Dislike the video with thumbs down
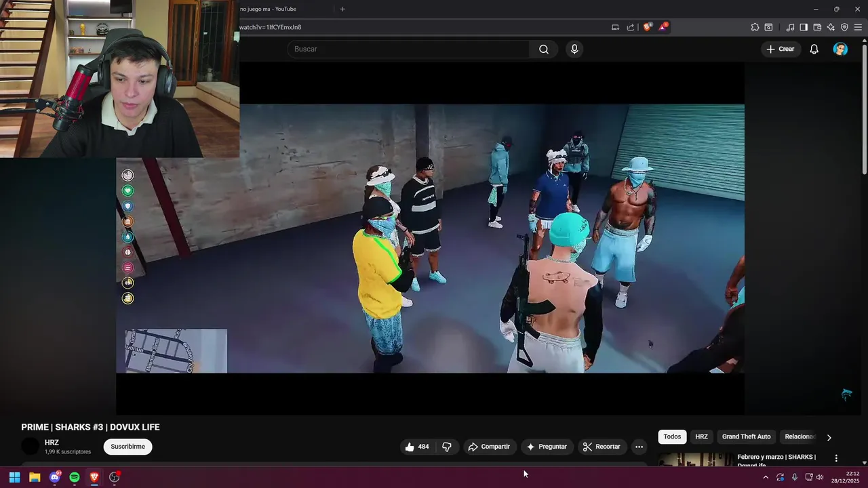The image size is (868, 488). point(447,447)
